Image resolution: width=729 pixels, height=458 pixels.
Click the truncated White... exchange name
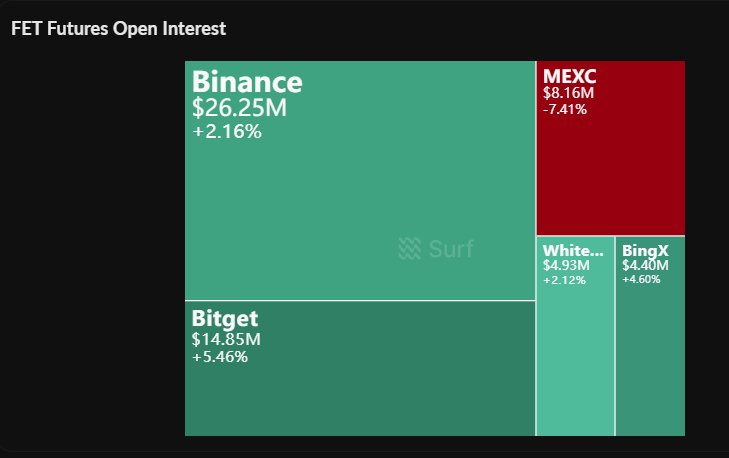coord(573,250)
